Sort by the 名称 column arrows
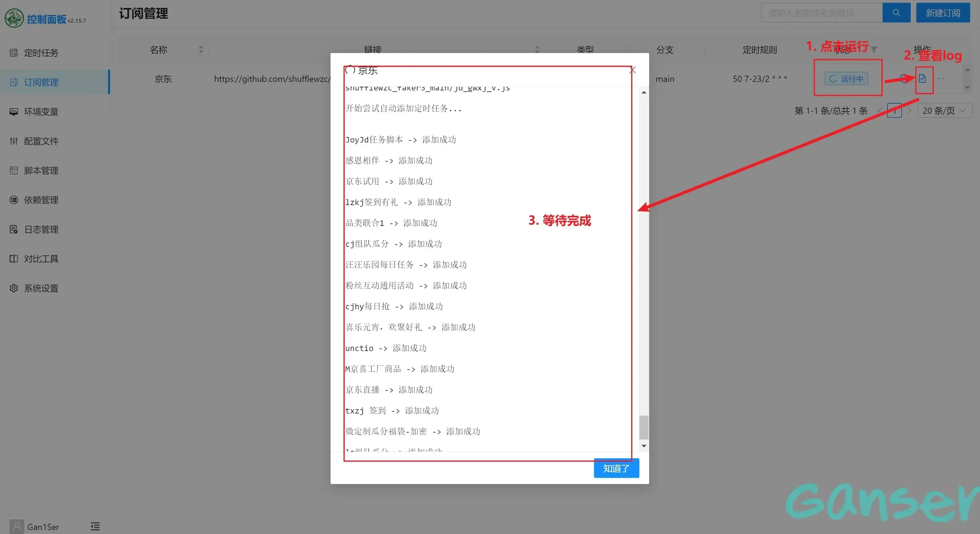Screen dimensions: 980x534 [201, 49]
